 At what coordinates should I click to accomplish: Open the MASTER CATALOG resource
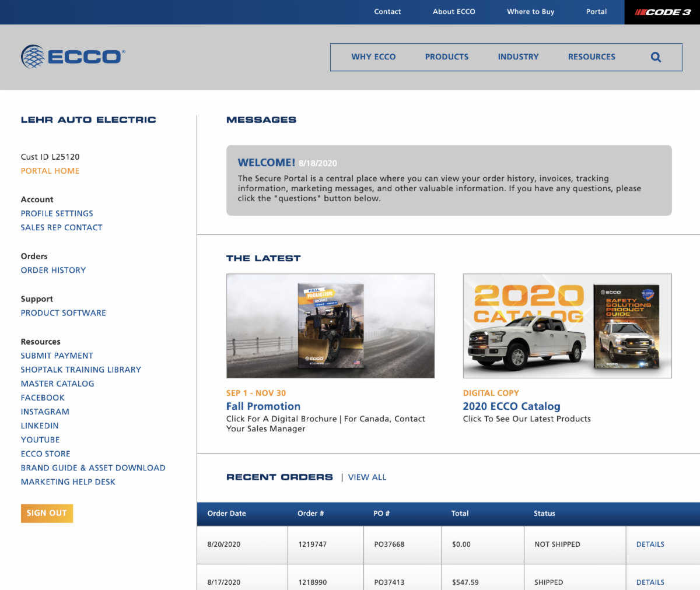(x=57, y=383)
